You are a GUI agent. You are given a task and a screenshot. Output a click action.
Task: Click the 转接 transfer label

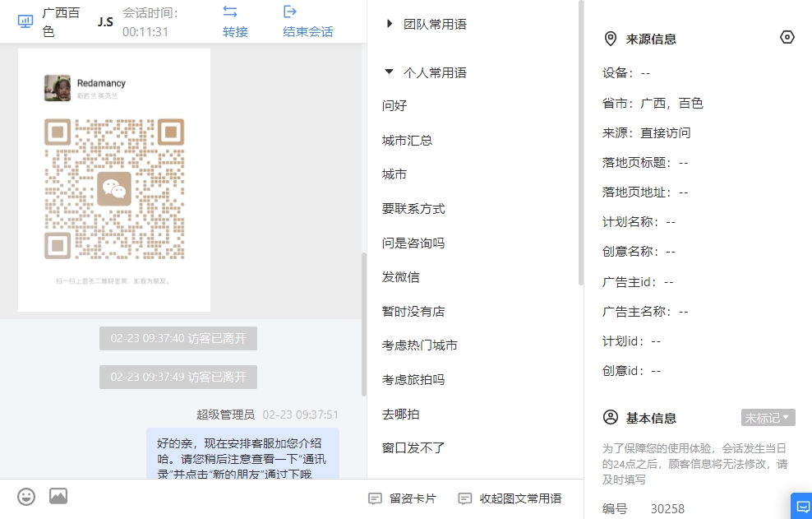[x=235, y=31]
